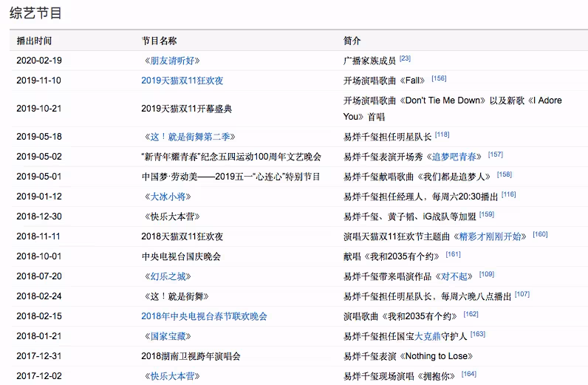Select the text 2018湖南卫视跨年演唱会
Screen dimensions: 588x385
(191, 356)
